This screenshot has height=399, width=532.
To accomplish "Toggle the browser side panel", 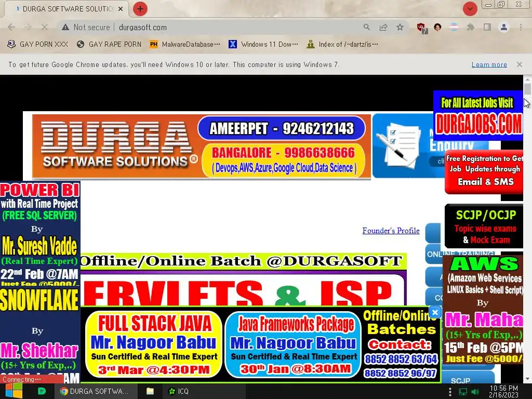I will coord(487,27).
